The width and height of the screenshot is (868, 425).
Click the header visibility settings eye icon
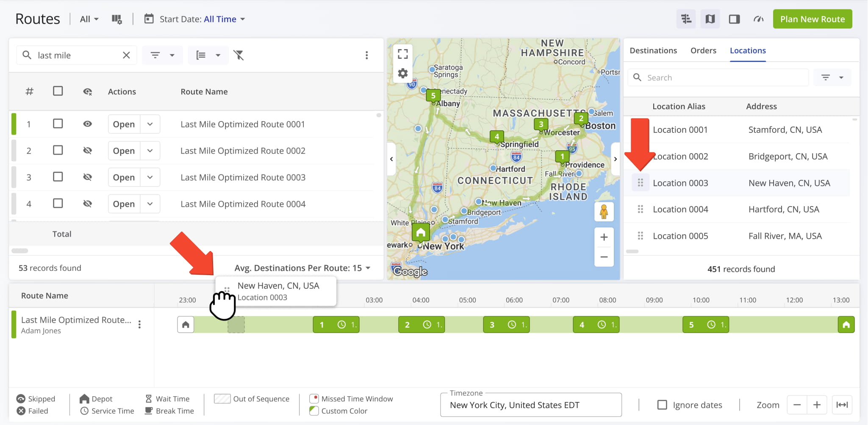(88, 91)
